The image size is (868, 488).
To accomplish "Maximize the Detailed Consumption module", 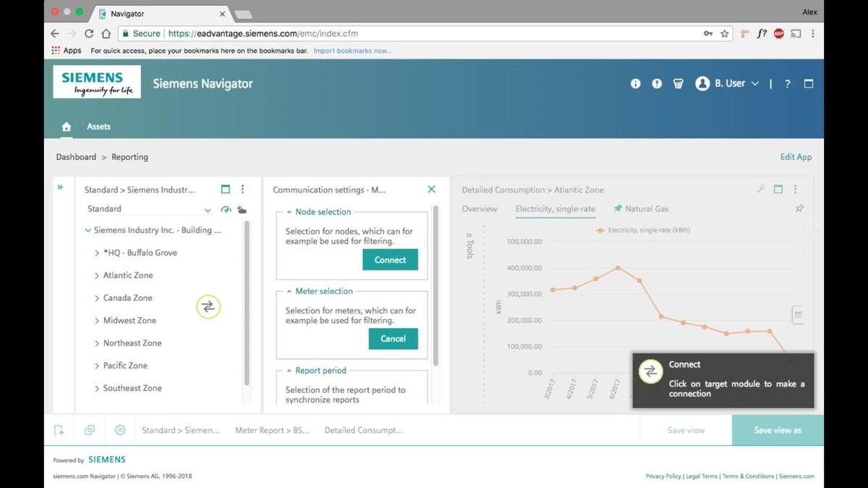I will 778,189.
